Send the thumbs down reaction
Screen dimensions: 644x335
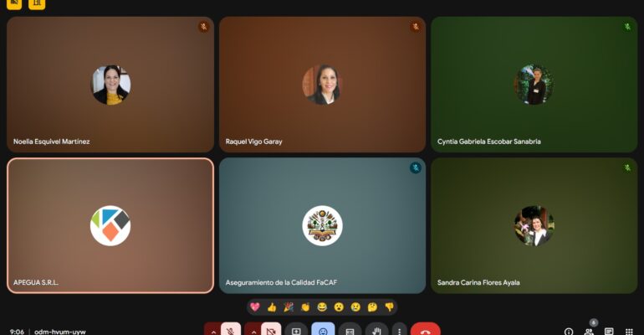(390, 307)
